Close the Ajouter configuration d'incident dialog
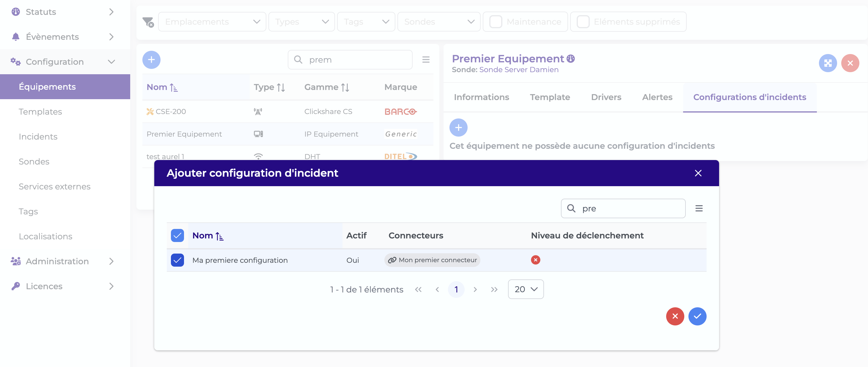The height and width of the screenshot is (367, 868). click(698, 173)
